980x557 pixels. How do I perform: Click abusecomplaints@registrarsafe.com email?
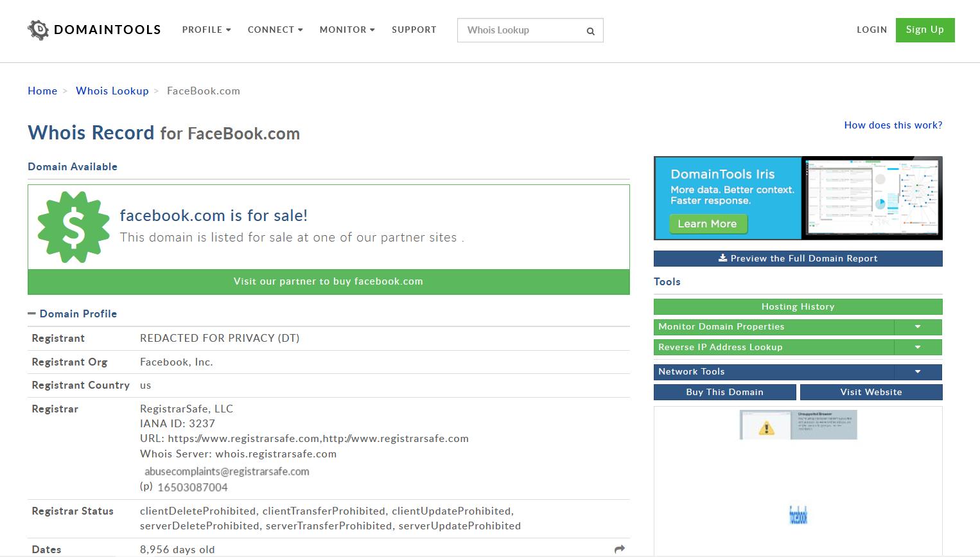click(227, 472)
